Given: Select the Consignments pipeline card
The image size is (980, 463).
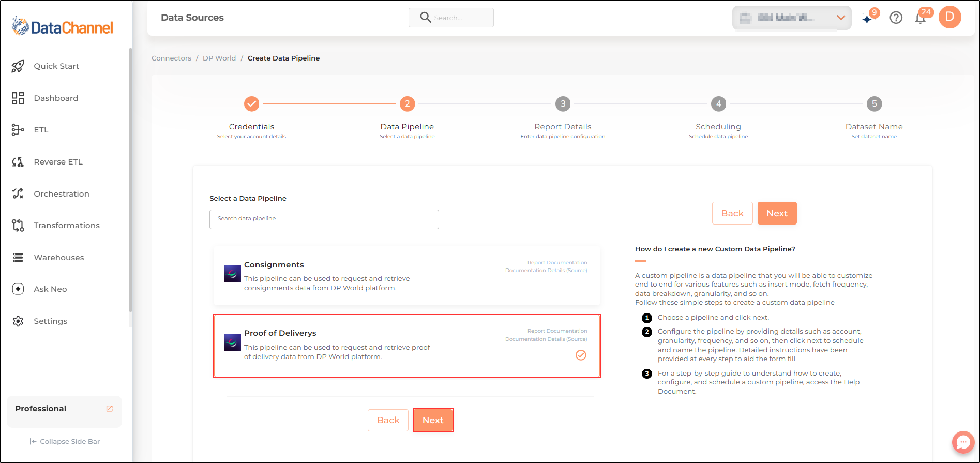Looking at the screenshot, I should (x=407, y=276).
